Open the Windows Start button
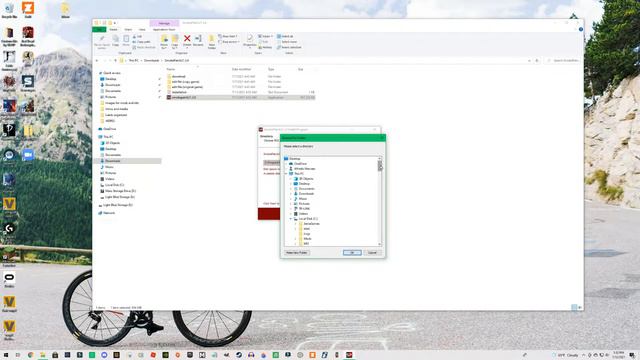The image size is (640, 360). pyautogui.click(x=6, y=355)
